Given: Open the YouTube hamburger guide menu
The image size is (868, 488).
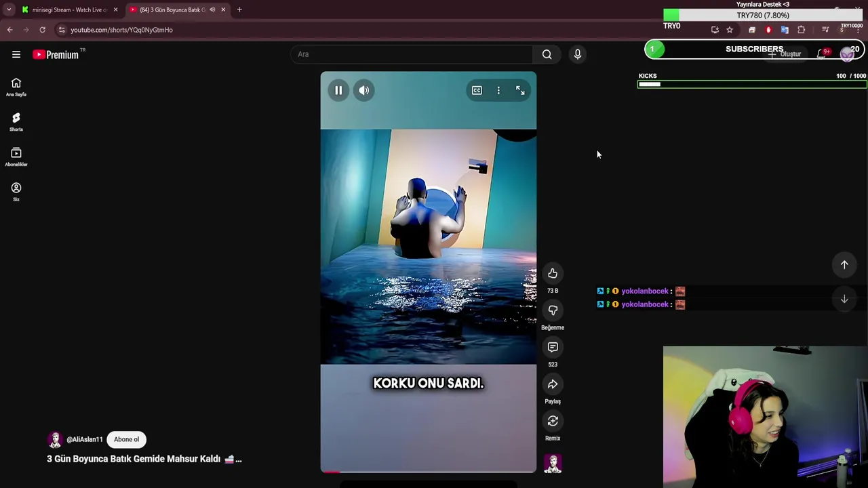Looking at the screenshot, I should pyautogui.click(x=16, y=54).
